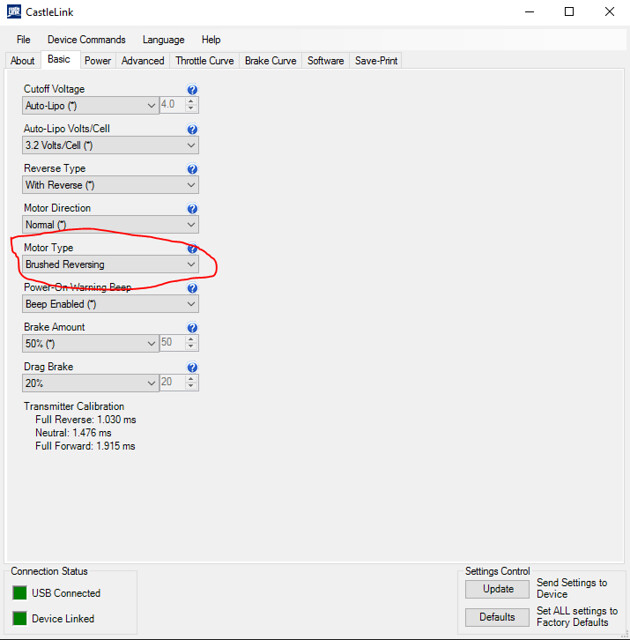The width and height of the screenshot is (630, 640).
Task: Click the Brake Amount 50 number field
Action: pyautogui.click(x=172, y=343)
